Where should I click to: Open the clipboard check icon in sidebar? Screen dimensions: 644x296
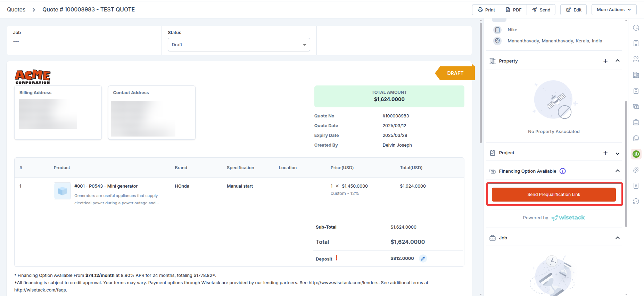click(x=636, y=91)
